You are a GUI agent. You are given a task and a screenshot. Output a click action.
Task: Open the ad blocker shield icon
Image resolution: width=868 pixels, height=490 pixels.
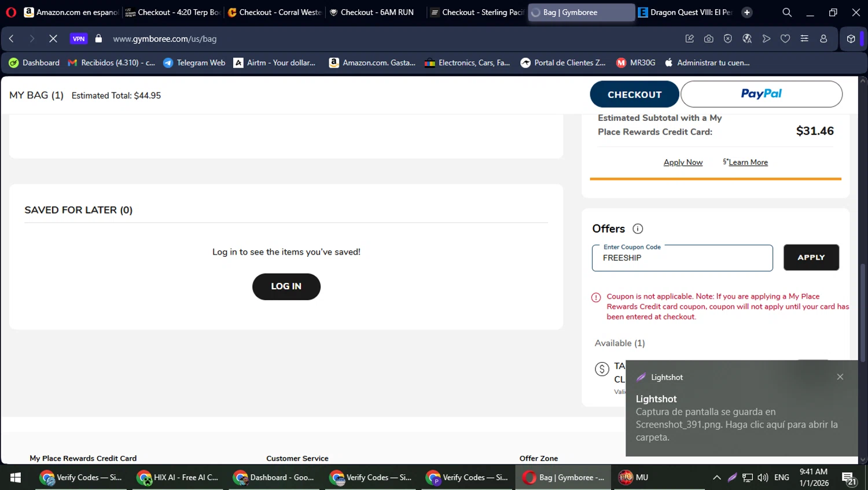(728, 39)
